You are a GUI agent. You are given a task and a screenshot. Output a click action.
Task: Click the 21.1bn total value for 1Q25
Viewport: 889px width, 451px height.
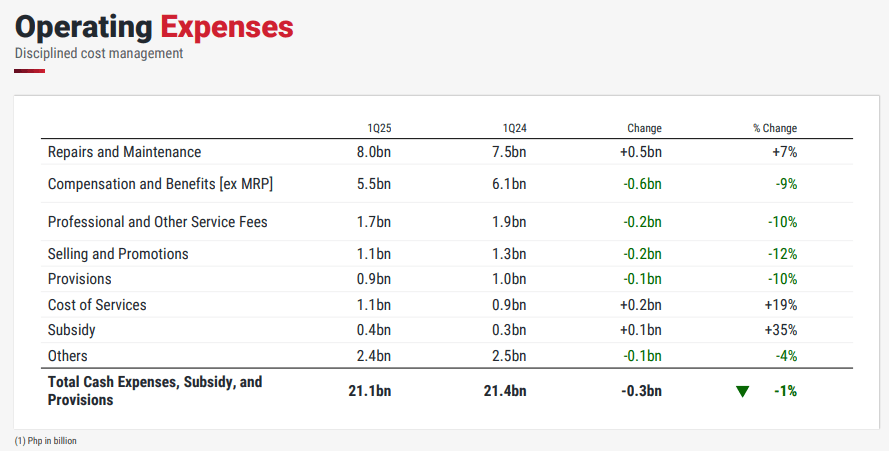369,391
